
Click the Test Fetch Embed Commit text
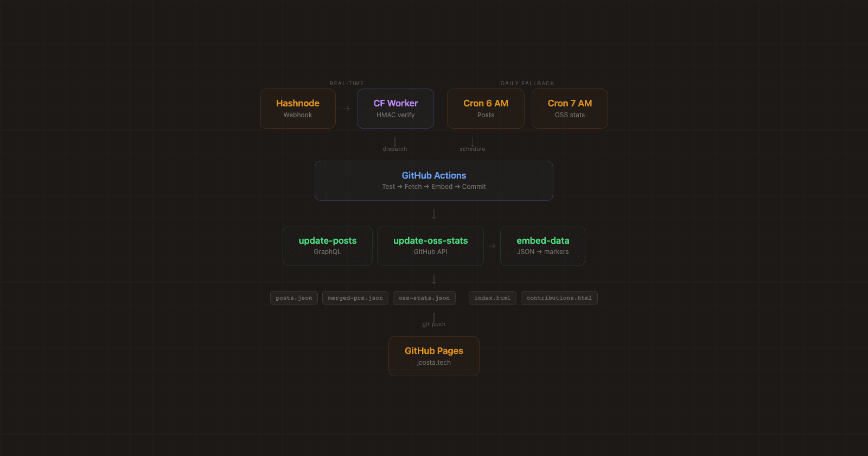434,187
